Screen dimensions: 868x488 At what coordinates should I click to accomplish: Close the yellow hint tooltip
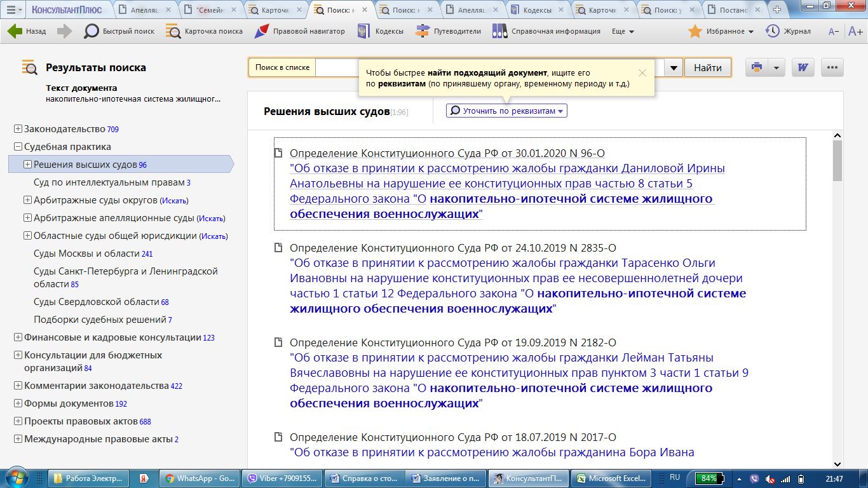pyautogui.click(x=642, y=73)
